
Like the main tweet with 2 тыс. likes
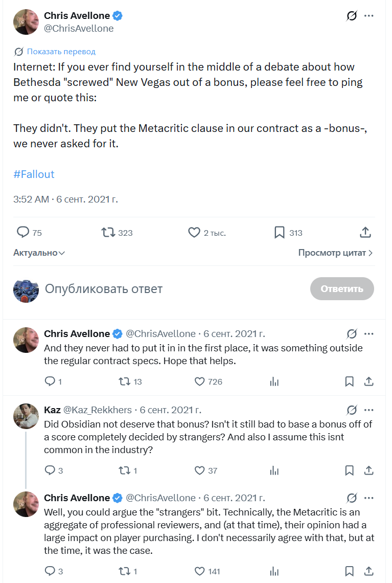click(x=194, y=233)
